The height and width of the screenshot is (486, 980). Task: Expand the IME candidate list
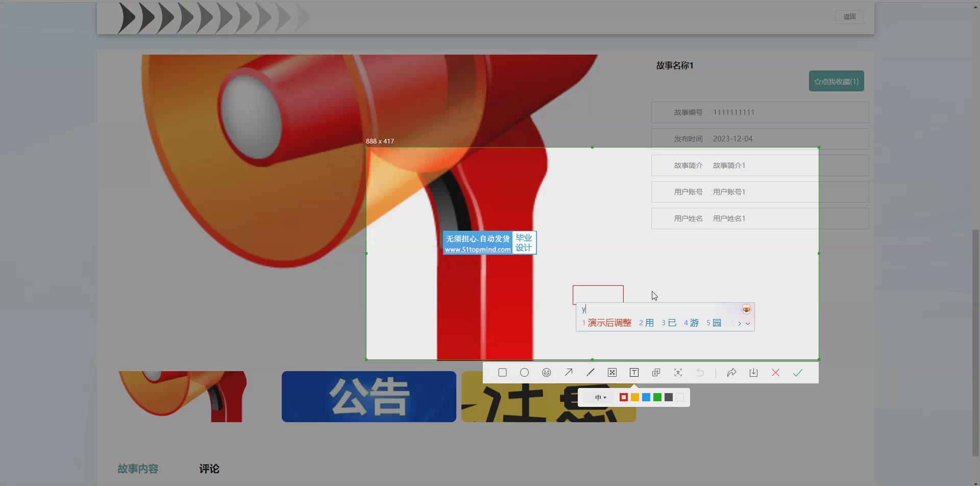tap(748, 323)
